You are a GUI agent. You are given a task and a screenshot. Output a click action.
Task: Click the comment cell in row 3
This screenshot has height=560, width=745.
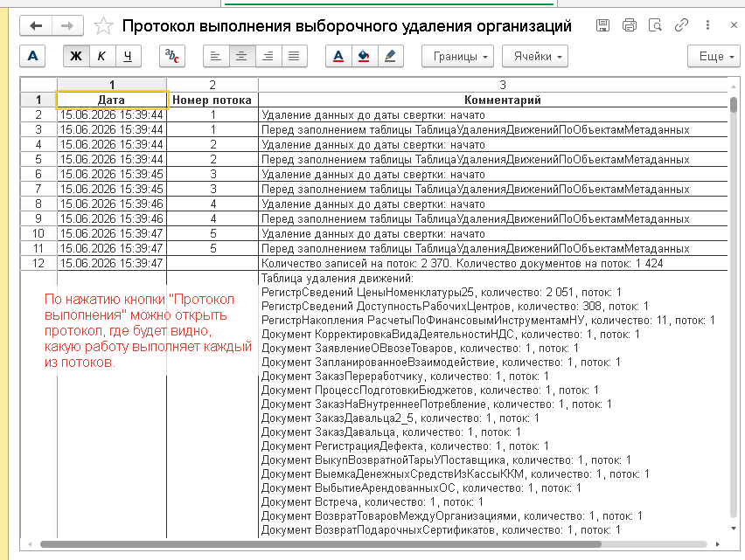[492, 129]
